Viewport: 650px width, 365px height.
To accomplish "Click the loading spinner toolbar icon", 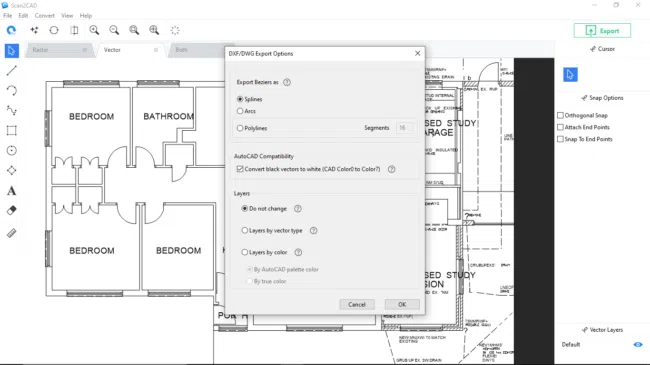I will (x=175, y=30).
